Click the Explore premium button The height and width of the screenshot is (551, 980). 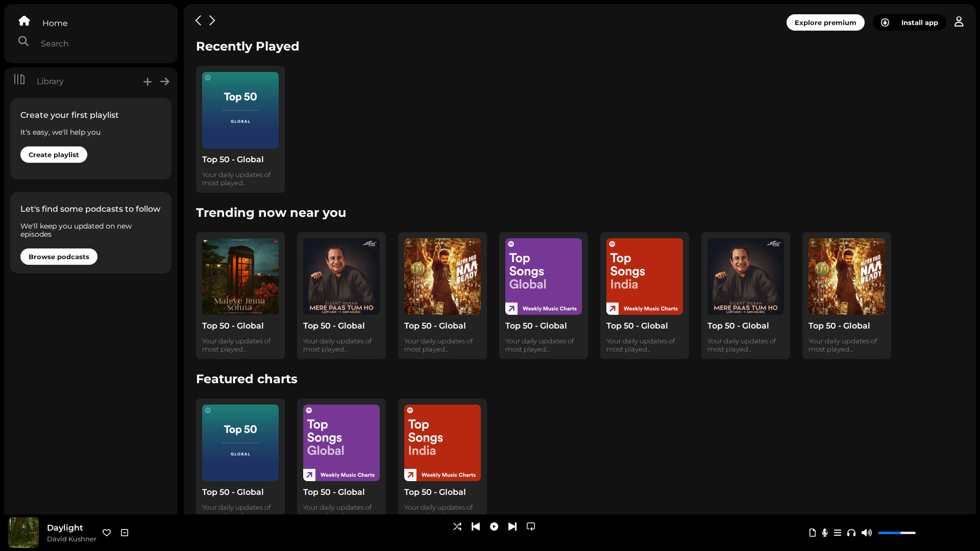[825, 22]
